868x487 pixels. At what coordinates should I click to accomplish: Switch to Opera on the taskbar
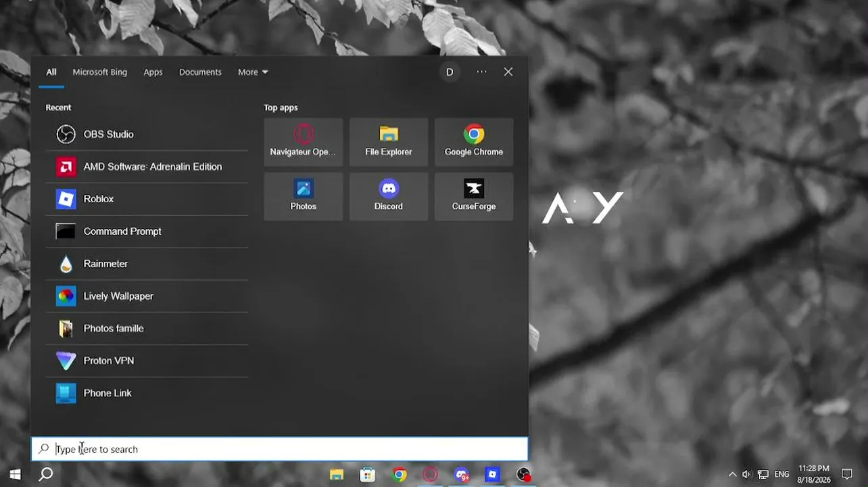[x=431, y=475]
